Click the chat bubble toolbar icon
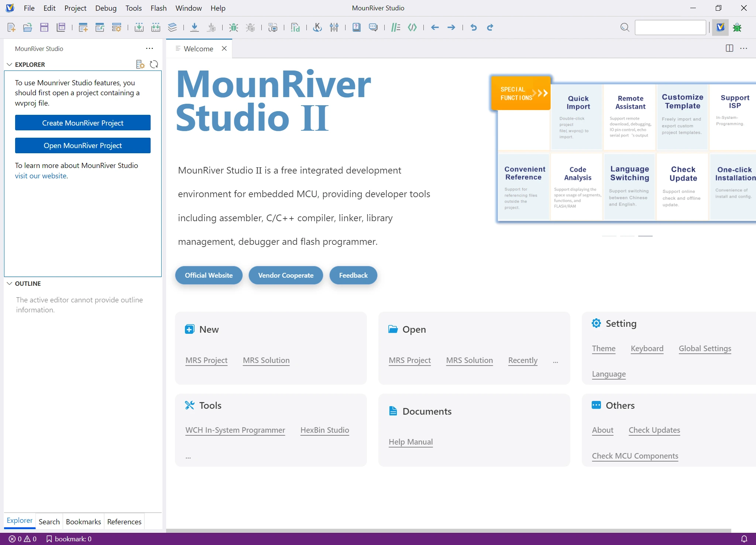Screen dimensions: 756x545 tap(373, 27)
